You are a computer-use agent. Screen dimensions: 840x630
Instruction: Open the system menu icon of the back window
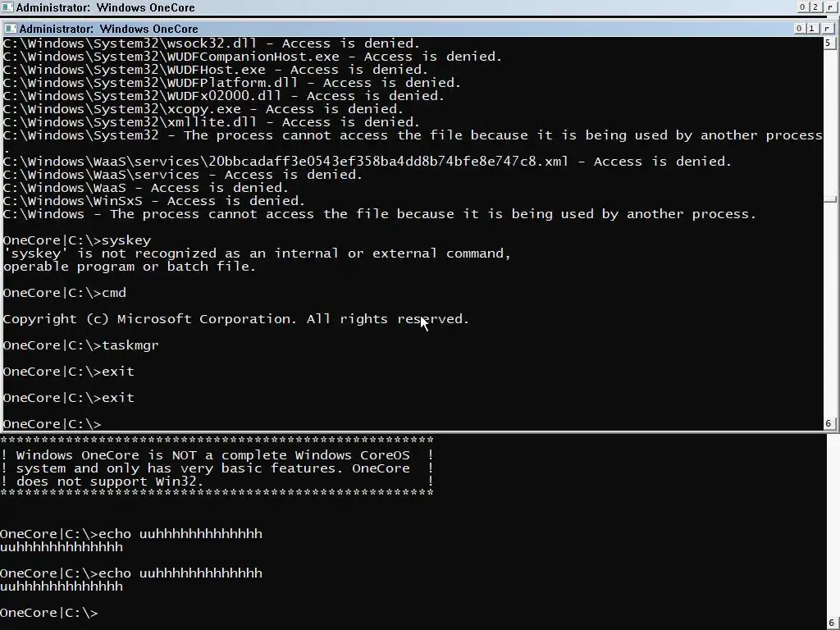pyautogui.click(x=7, y=7)
